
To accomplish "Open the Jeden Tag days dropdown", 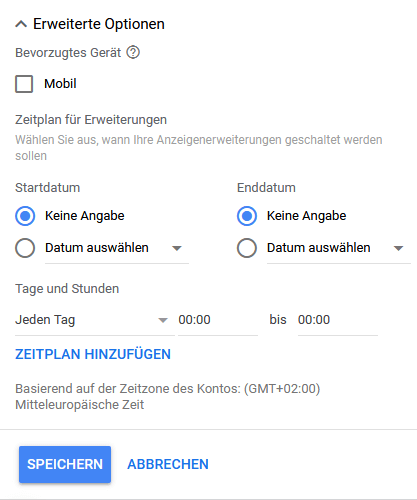I will [x=95, y=320].
